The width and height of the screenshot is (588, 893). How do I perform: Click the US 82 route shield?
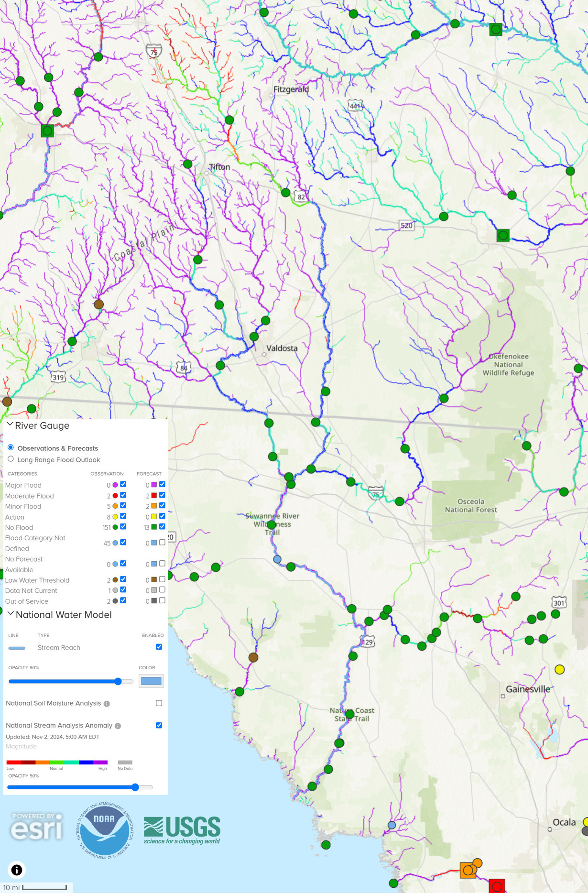tap(301, 196)
